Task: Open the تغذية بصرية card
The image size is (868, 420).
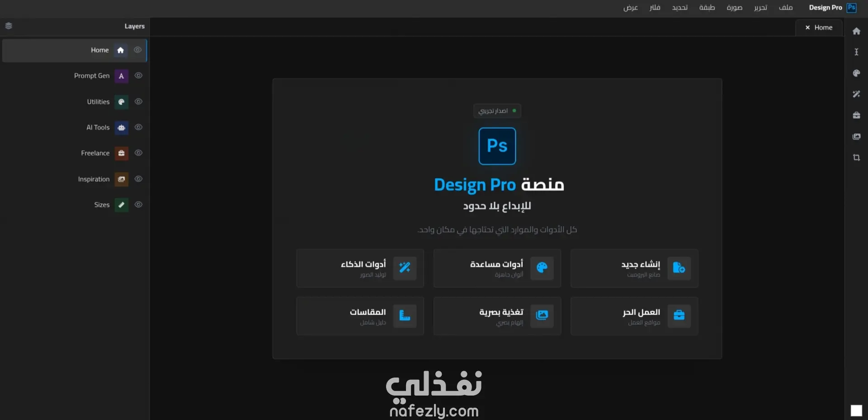Action: [497, 316]
